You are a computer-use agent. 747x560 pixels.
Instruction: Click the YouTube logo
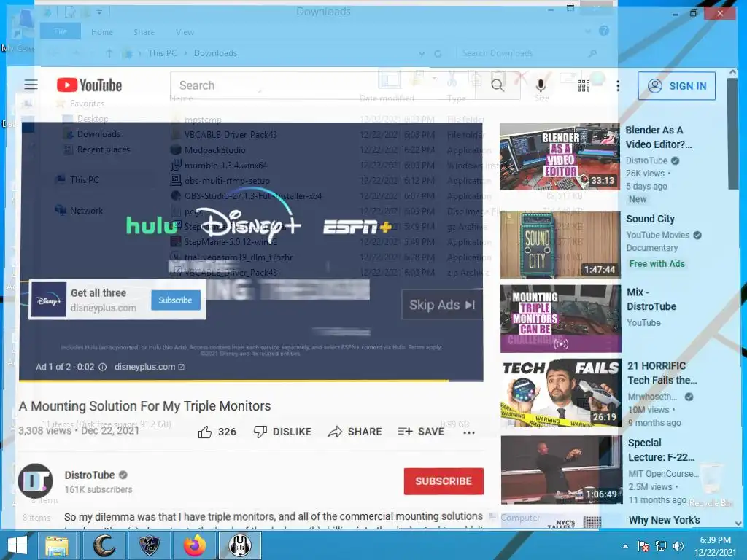point(90,85)
